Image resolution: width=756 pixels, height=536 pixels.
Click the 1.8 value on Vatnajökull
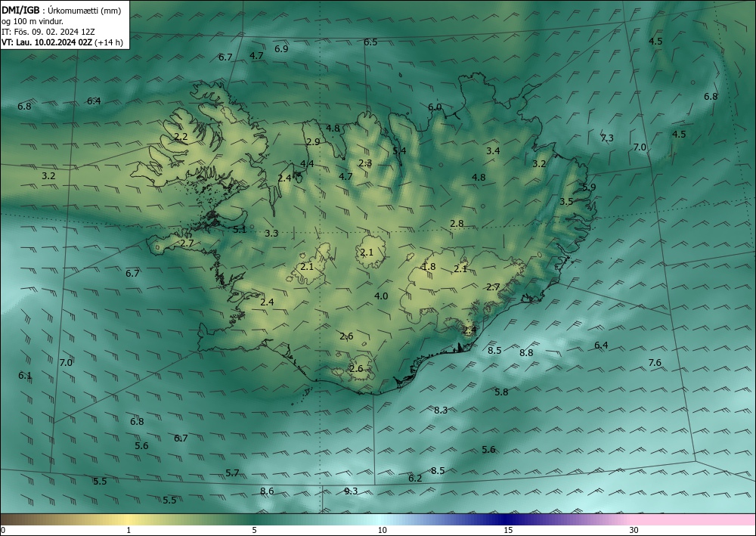pos(429,267)
